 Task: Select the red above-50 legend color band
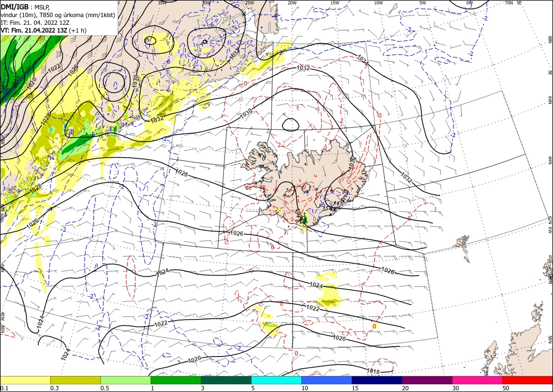(528, 380)
